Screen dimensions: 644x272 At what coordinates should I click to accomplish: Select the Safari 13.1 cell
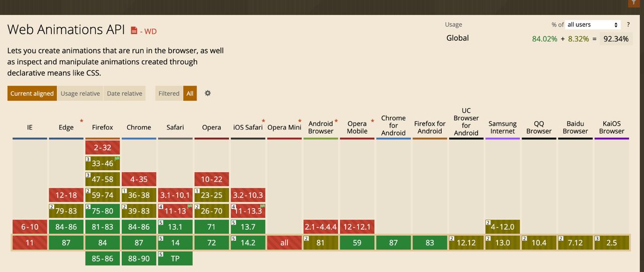click(x=175, y=227)
